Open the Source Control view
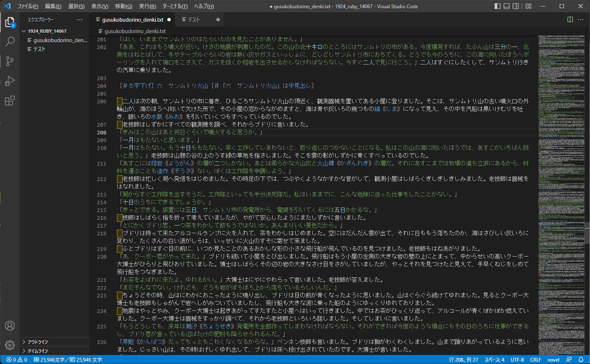 tap(10, 61)
